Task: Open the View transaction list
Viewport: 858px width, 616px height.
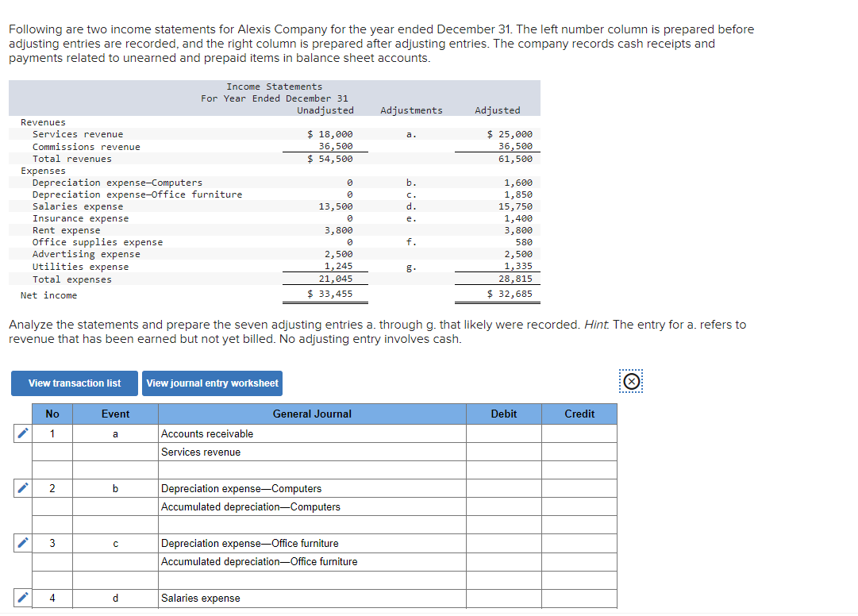Action: click(x=74, y=383)
